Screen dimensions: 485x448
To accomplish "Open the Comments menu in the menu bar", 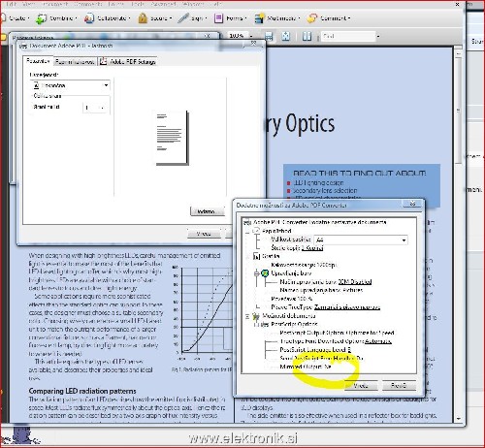I will tap(88, 4).
